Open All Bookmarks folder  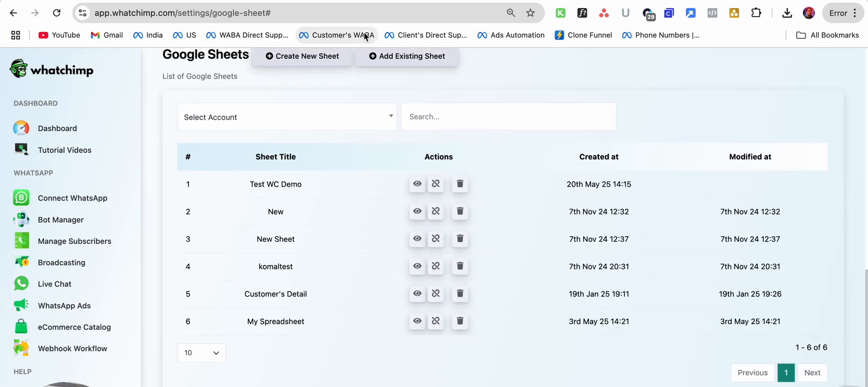(x=827, y=35)
